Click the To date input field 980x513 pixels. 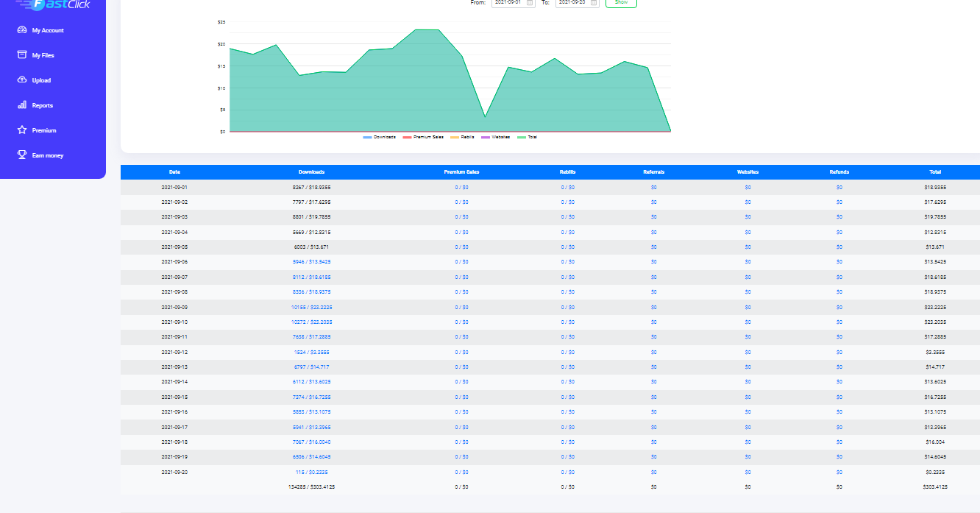click(573, 3)
